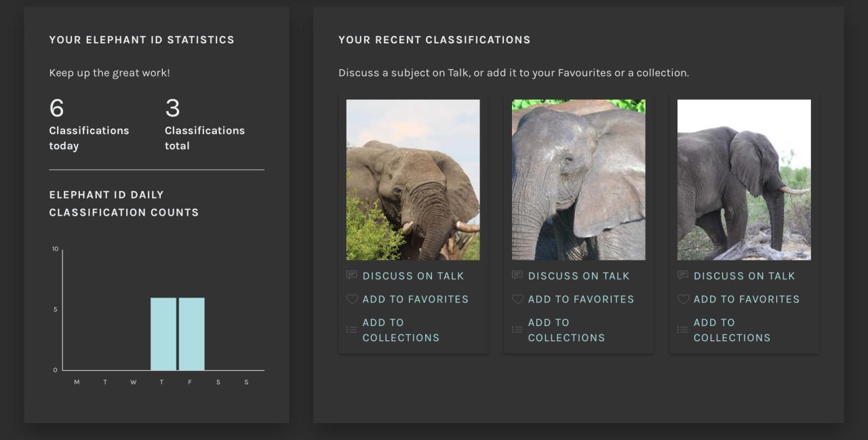Click the 'Keep up the great work!' text
This screenshot has height=440, width=868.
pyautogui.click(x=109, y=73)
